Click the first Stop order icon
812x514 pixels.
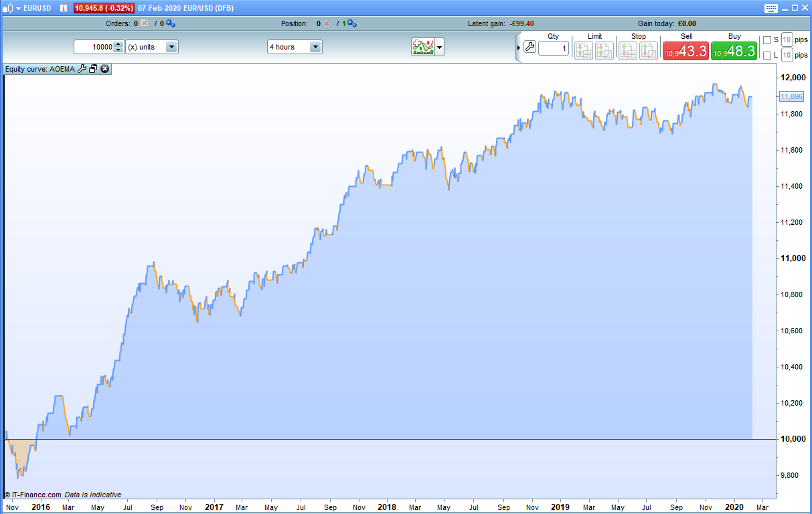[x=628, y=51]
